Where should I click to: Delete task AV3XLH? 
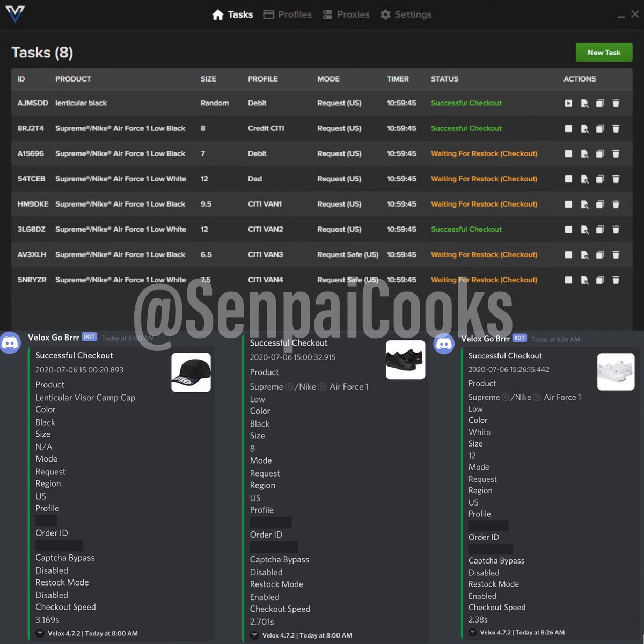[616, 254]
